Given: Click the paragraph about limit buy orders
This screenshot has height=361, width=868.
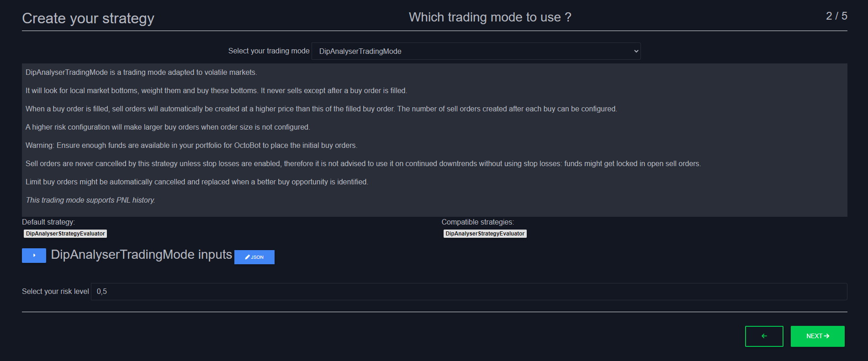Looking at the screenshot, I should 197,182.
